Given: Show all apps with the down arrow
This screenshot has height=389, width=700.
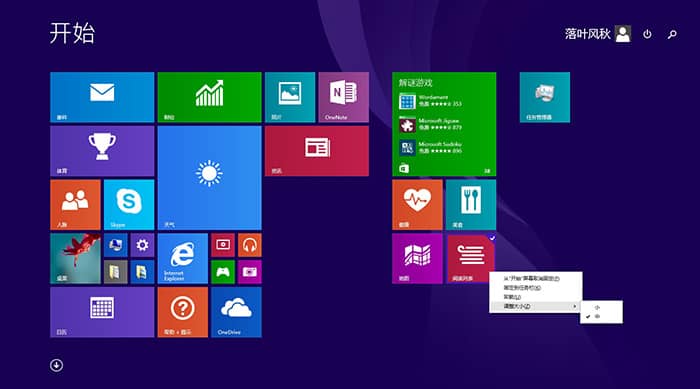Looking at the screenshot, I should [x=56, y=365].
